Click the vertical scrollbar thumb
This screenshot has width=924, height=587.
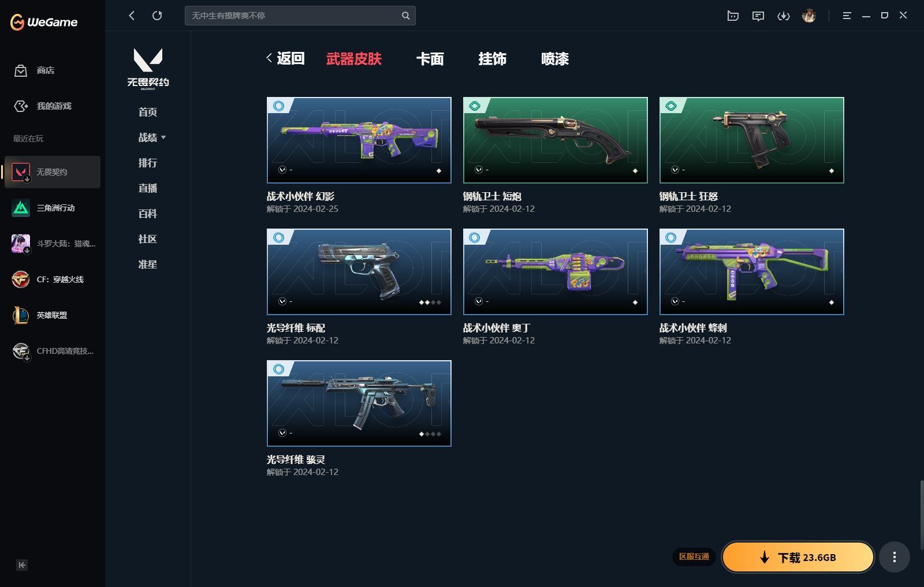point(921,514)
